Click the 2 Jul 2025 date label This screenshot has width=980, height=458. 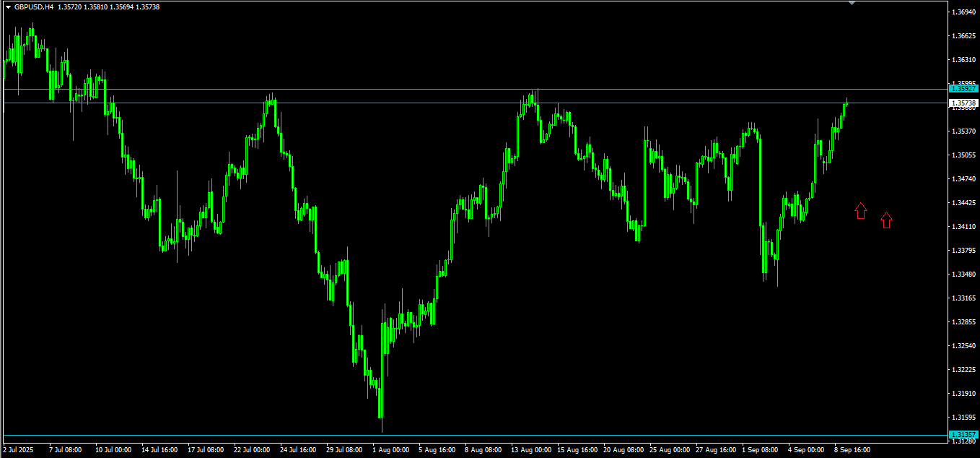coord(19,450)
